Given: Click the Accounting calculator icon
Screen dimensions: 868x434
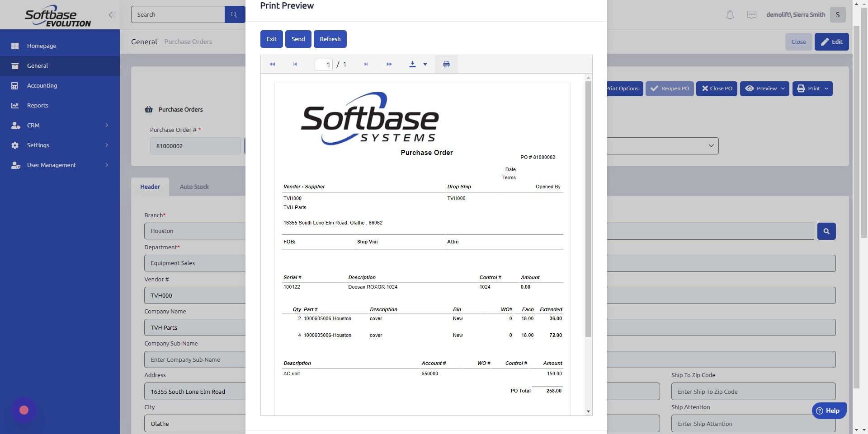Looking at the screenshot, I should coord(15,85).
